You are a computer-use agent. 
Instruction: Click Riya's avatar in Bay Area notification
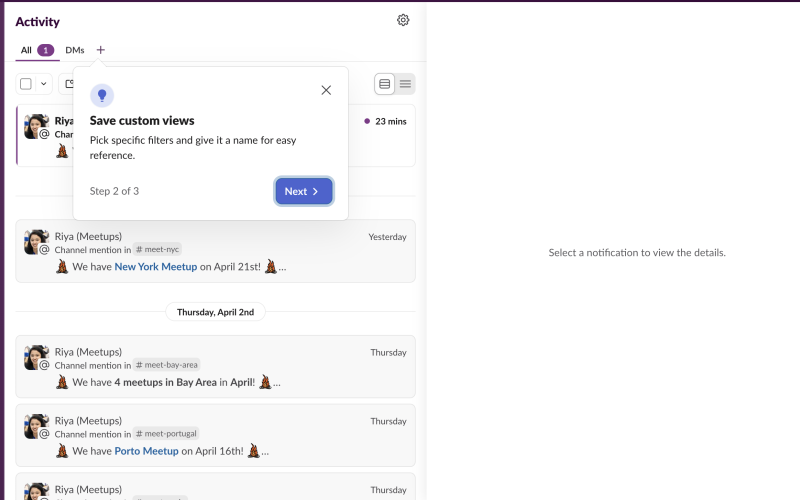(x=36, y=357)
